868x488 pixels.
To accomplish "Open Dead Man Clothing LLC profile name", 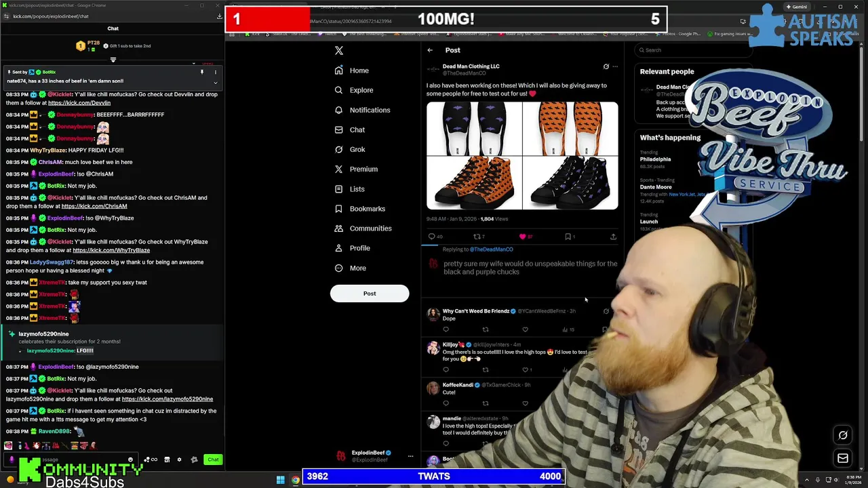I will coord(471,66).
